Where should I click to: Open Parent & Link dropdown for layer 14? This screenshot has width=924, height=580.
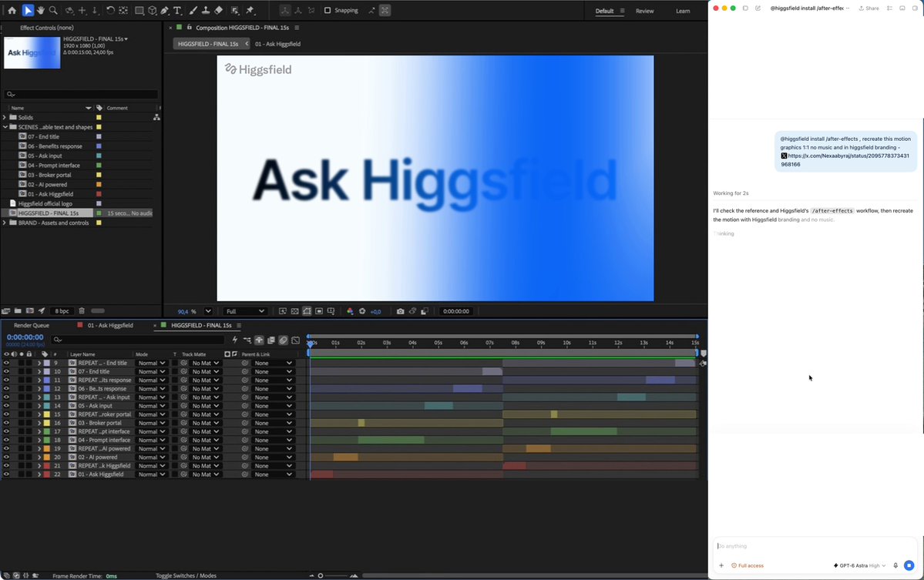[273, 406]
